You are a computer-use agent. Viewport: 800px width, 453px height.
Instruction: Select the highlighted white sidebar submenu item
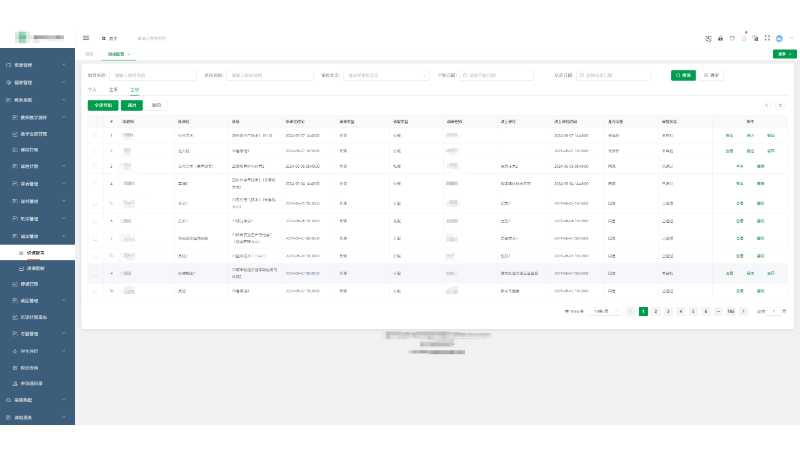(37, 253)
